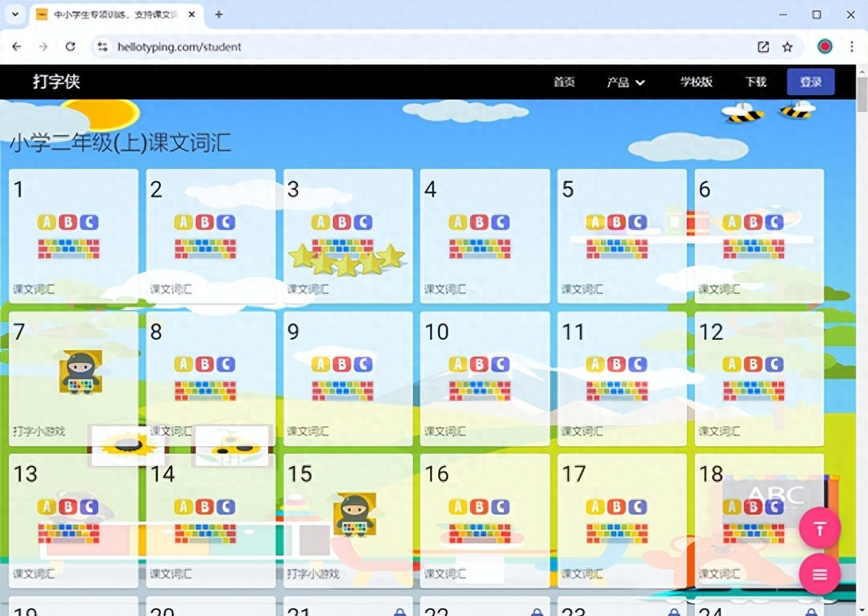Go to 首页 in navigation bar
The image size is (868, 616).
[x=564, y=82]
